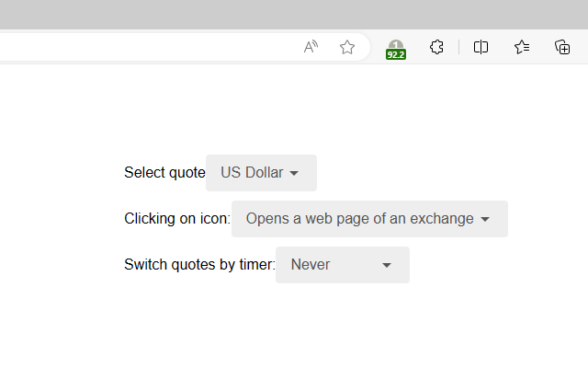Screen dimensions: 588x368
Task: Open the Favorites list icon
Action: point(522,47)
